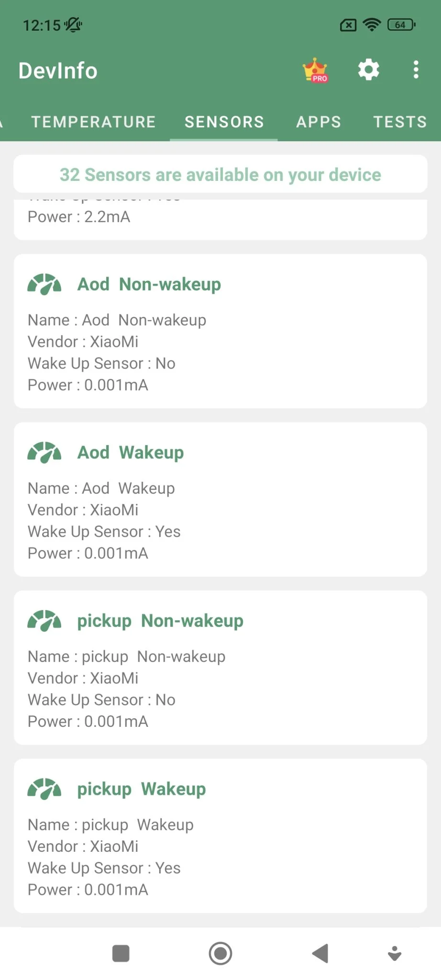This screenshot has height=980, width=441.
Task: Tap the 32 Sensors available banner
Action: point(220,175)
